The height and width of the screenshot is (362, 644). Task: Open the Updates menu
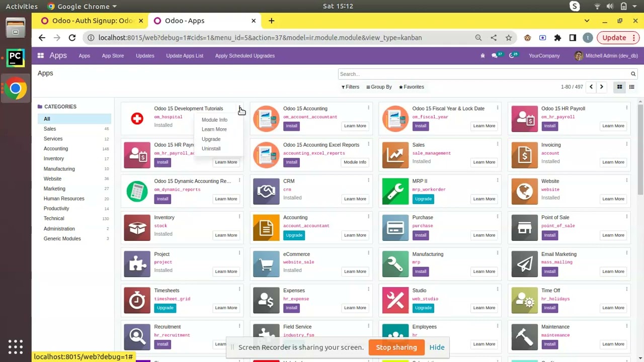pos(145,56)
